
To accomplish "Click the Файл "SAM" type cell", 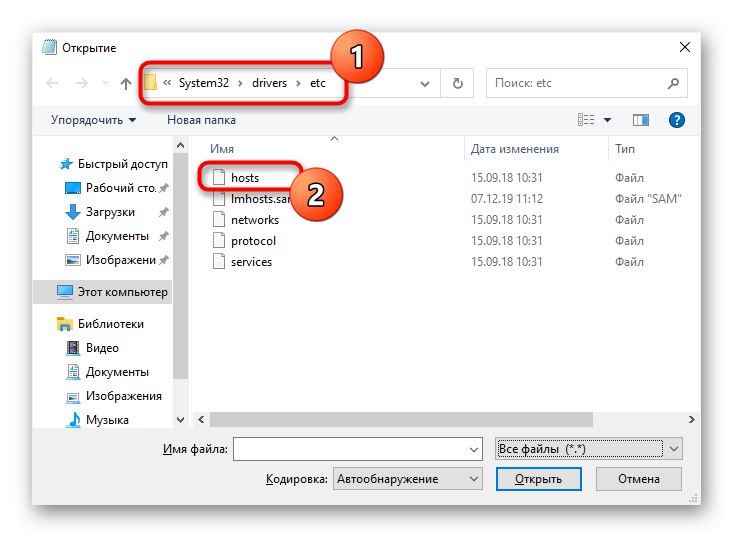I will pos(648,199).
